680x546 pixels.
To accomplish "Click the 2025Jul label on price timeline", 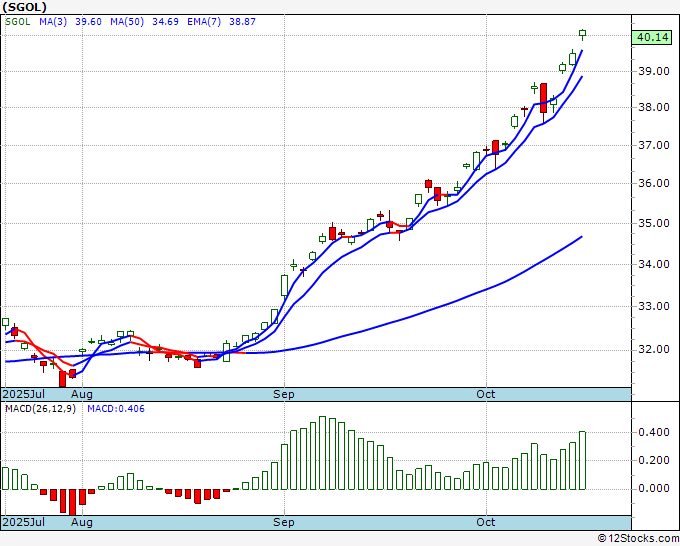I will [x=23, y=394].
